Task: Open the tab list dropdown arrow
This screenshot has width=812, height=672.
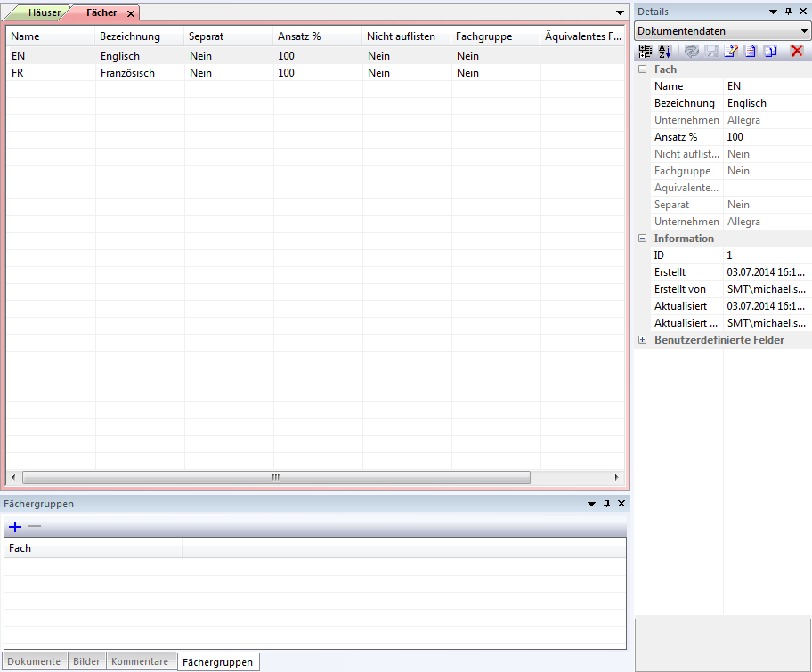Action: click(621, 13)
